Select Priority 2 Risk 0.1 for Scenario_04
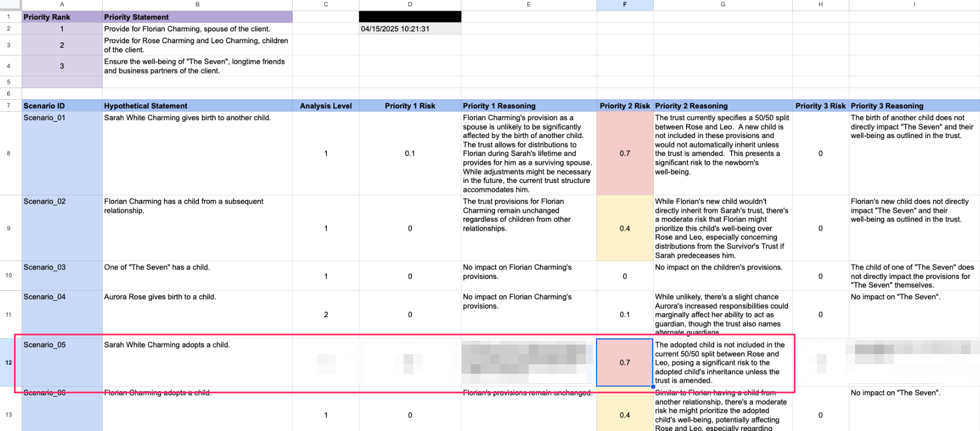 click(625, 314)
